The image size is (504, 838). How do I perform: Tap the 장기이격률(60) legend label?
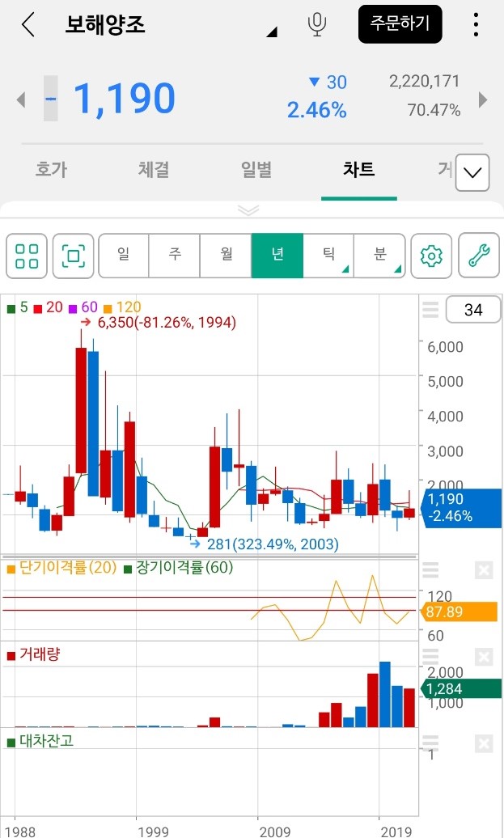[x=179, y=567]
